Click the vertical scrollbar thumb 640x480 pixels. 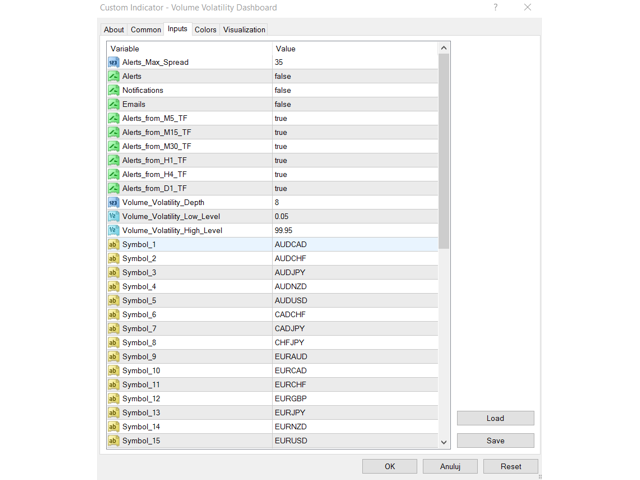click(444, 151)
